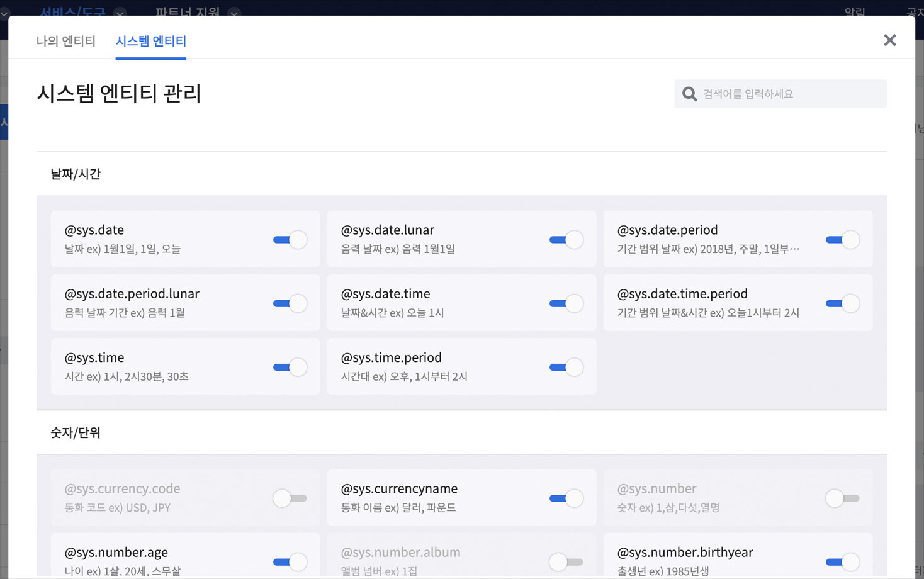Disable the @sys.time entity toggle

[290, 367]
